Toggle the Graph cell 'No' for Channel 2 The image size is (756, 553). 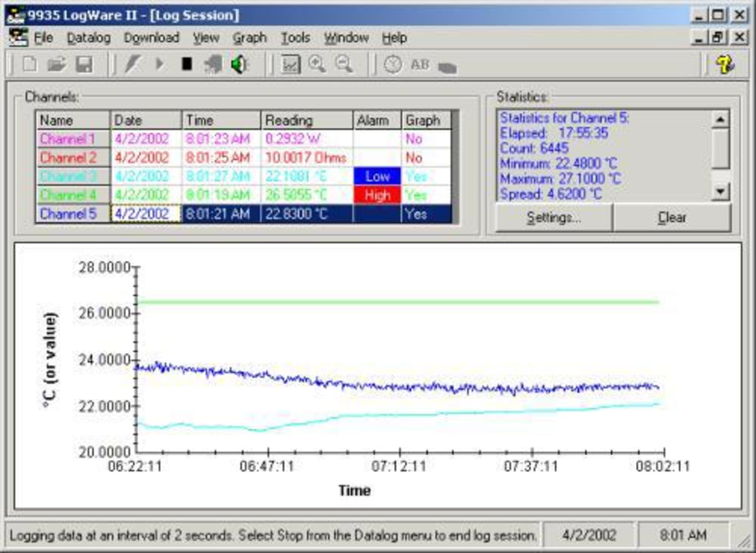point(426,158)
